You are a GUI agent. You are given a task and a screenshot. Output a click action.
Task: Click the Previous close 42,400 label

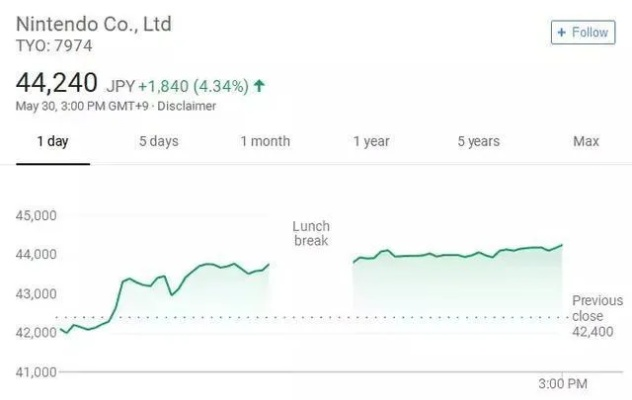coord(596,316)
